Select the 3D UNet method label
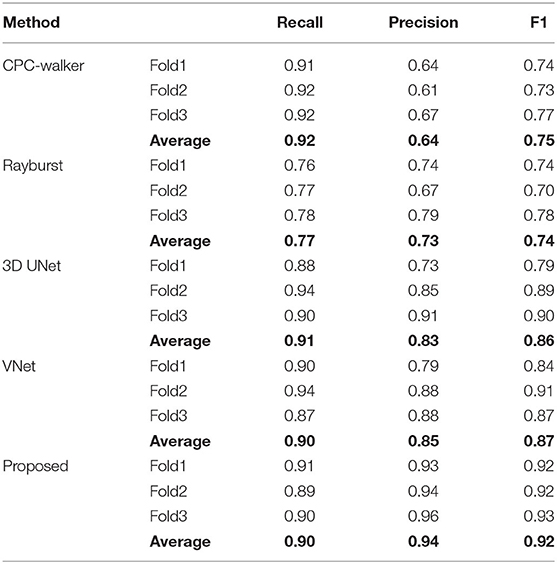 tap(32, 266)
